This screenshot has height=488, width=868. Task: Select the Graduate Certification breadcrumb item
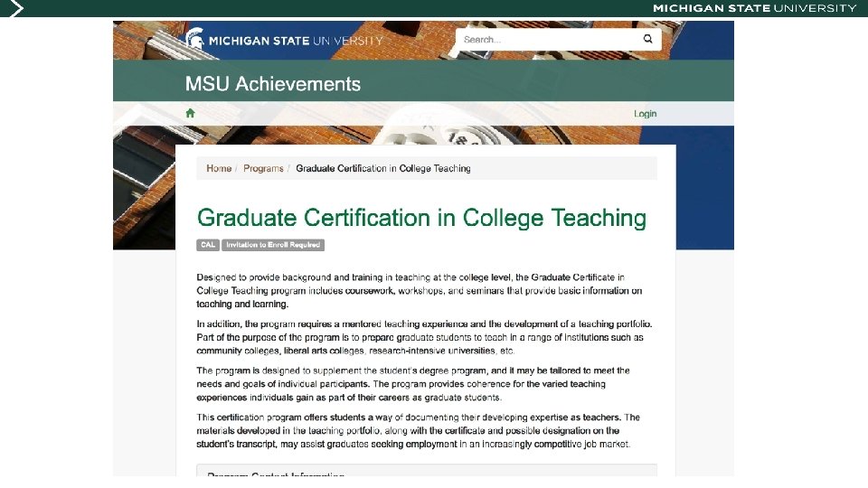(383, 168)
